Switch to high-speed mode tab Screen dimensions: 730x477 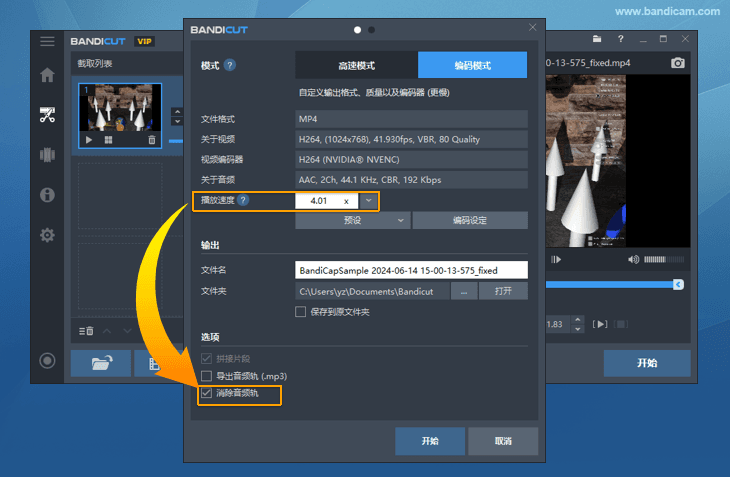[x=357, y=65]
